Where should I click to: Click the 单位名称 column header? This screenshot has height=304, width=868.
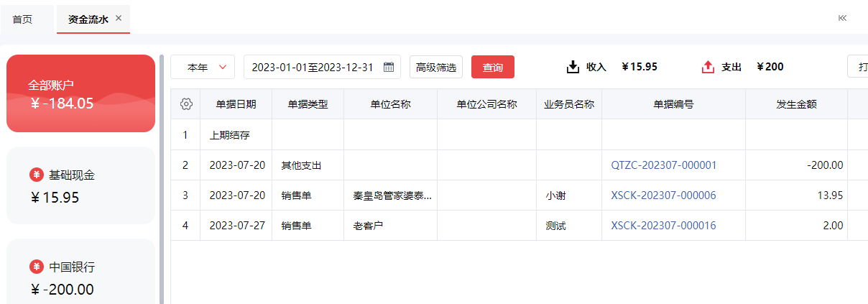tap(390, 104)
